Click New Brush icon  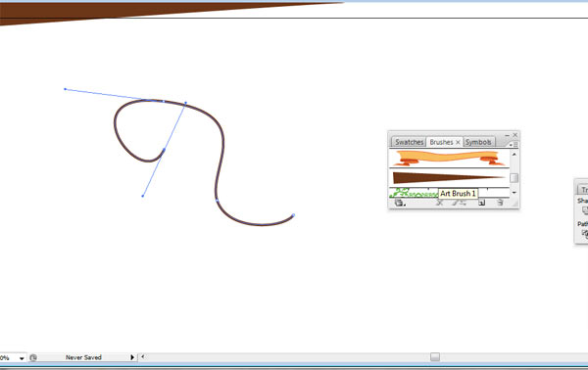(x=482, y=203)
